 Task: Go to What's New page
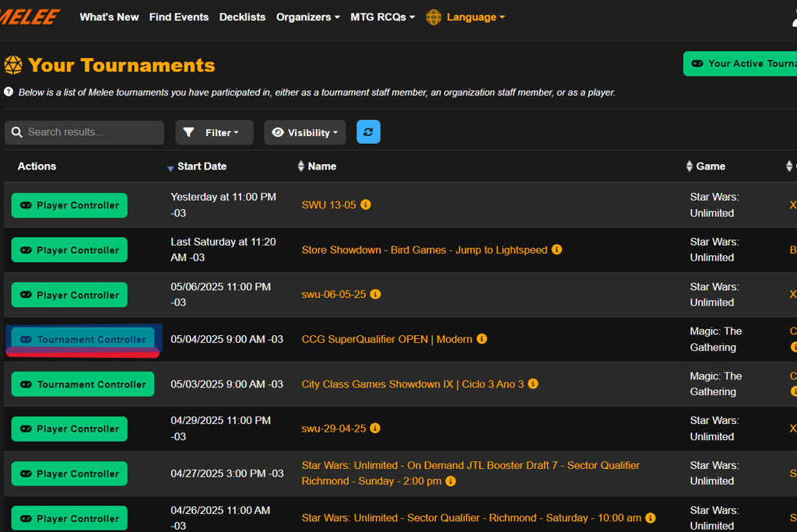click(109, 17)
